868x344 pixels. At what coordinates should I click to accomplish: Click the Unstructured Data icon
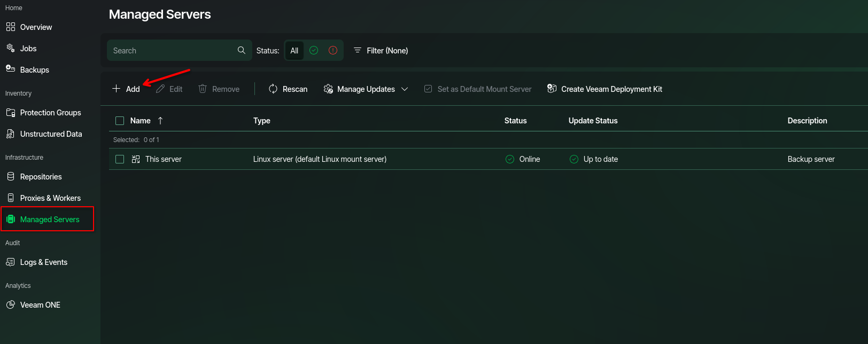tap(11, 134)
